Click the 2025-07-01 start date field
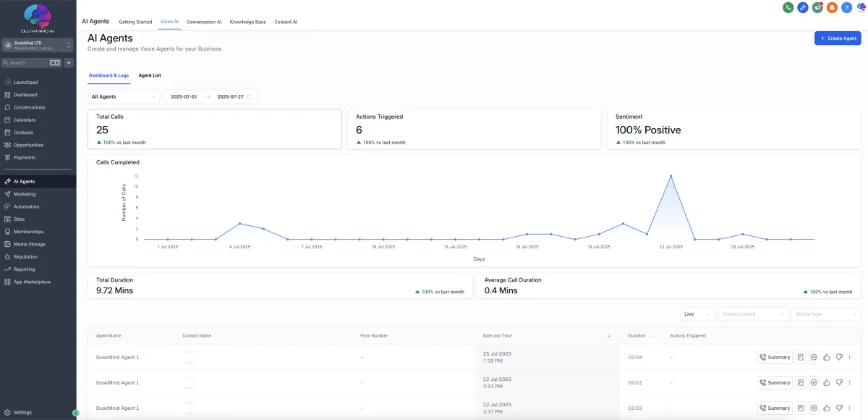Screen dimensions: 868x420 (x=184, y=96)
